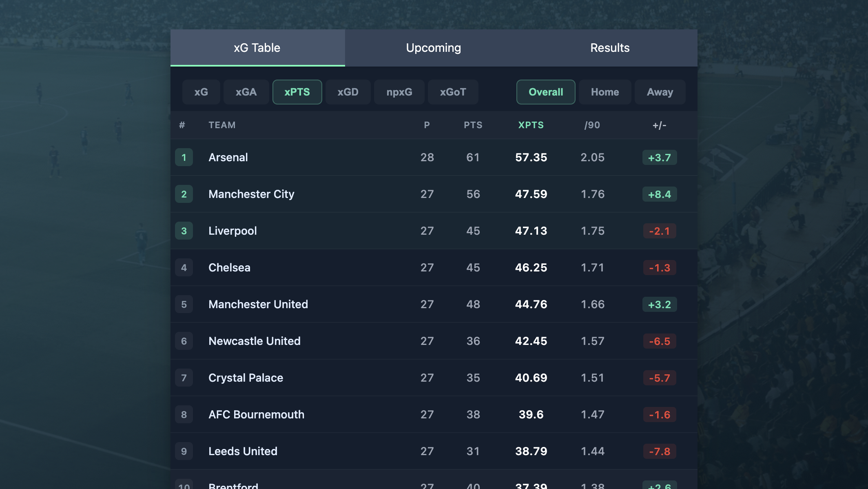The image size is (868, 489).
Task: Click Liverpool's rank 3 badge
Action: pyautogui.click(x=184, y=231)
